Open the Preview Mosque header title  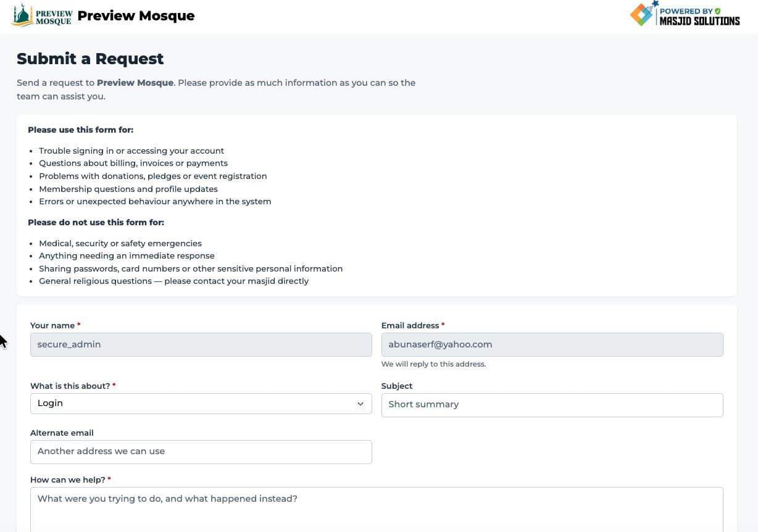click(x=136, y=16)
